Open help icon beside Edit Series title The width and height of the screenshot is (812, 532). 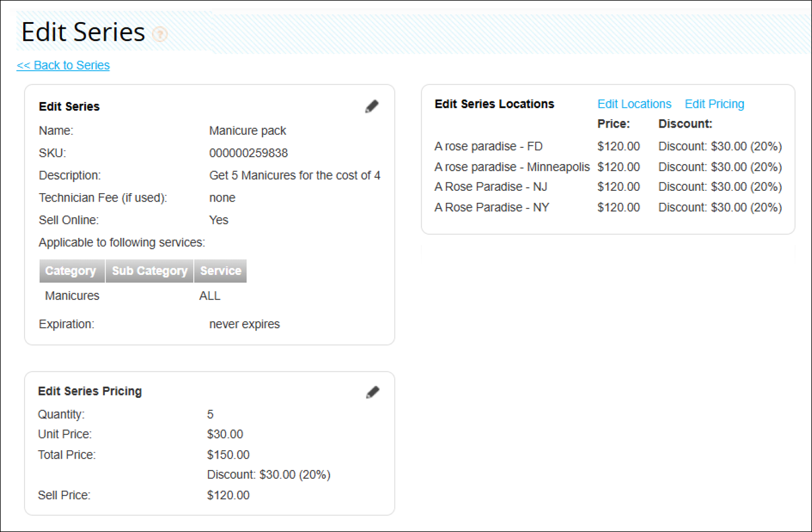[160, 34]
